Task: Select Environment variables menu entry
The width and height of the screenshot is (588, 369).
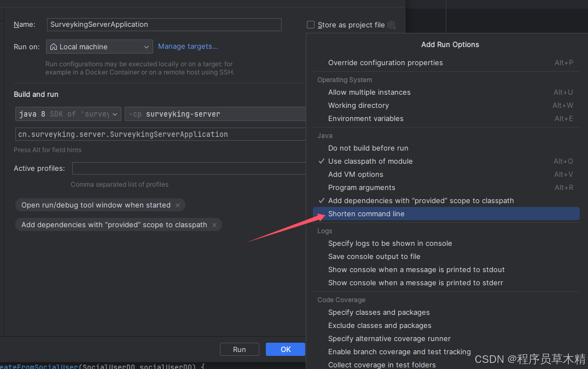Action: 365,118
